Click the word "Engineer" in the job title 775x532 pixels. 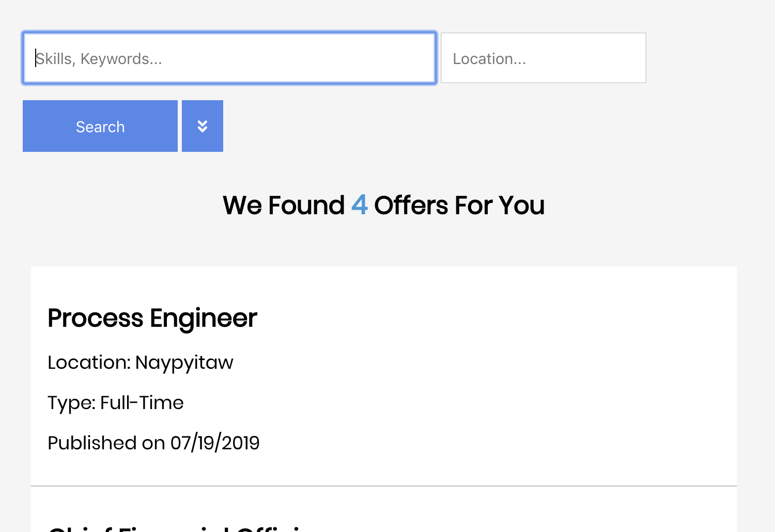(204, 318)
